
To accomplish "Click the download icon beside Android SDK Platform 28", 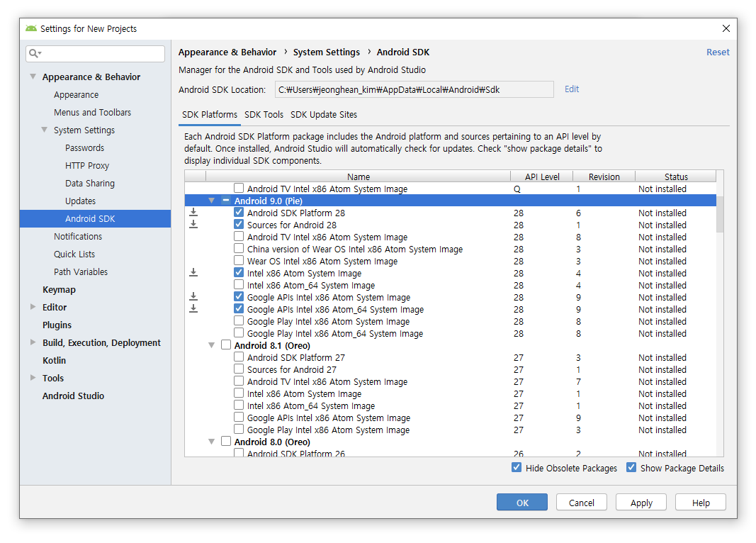I will click(x=193, y=212).
